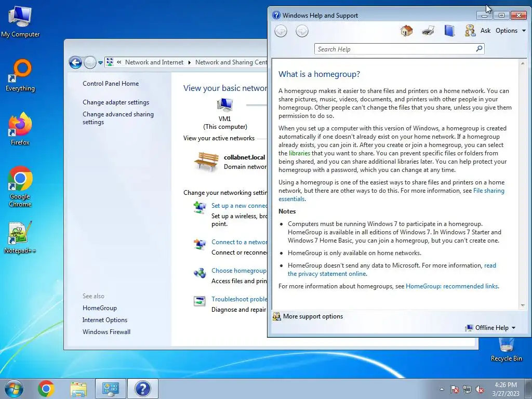Open Internet Options under See also

coord(105,320)
